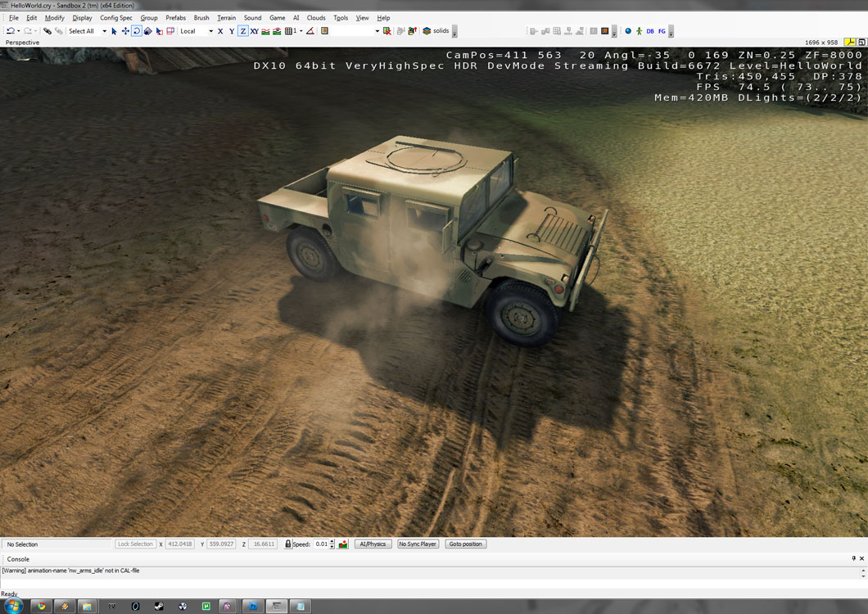This screenshot has width=868, height=614.
Task: Click the Y coordinate field
Action: click(x=221, y=544)
